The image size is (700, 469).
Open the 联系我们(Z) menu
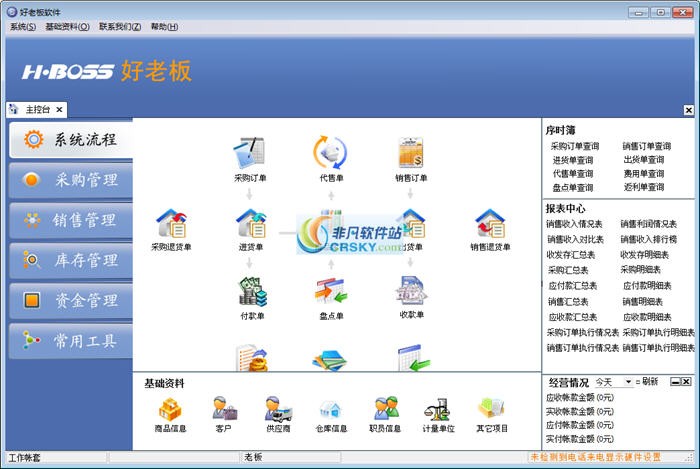(x=120, y=27)
